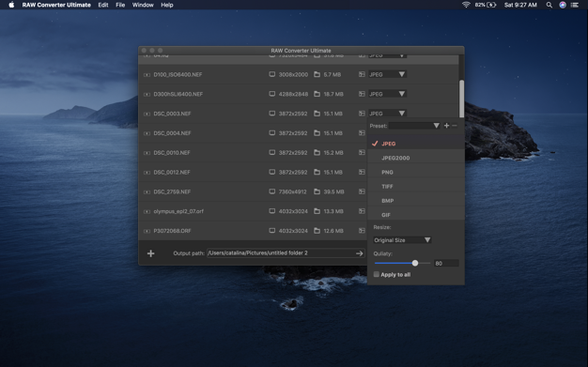Remove the preset with the minus icon
This screenshot has width=588, height=367.
coord(455,126)
